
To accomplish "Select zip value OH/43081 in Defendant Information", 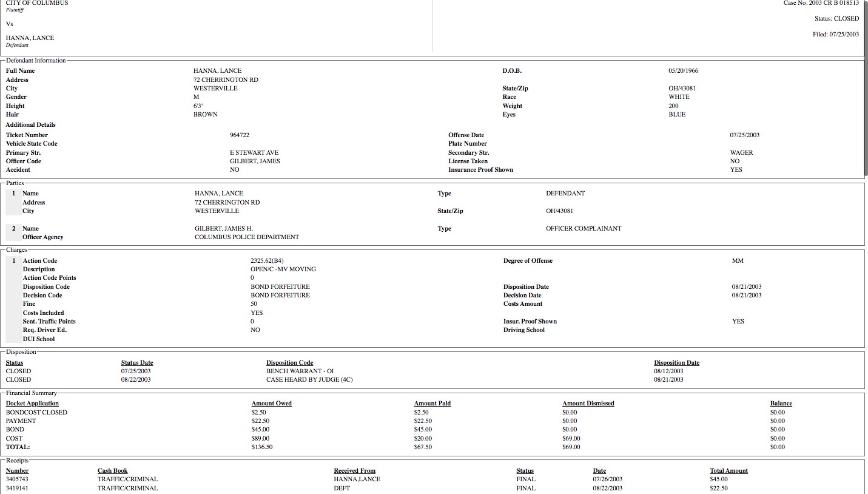I will [x=682, y=89].
